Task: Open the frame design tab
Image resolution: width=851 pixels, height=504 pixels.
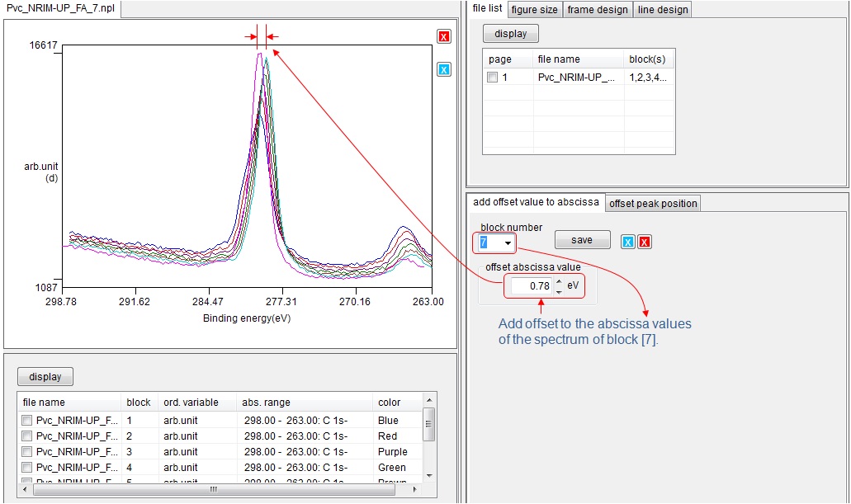Action: pyautogui.click(x=598, y=10)
